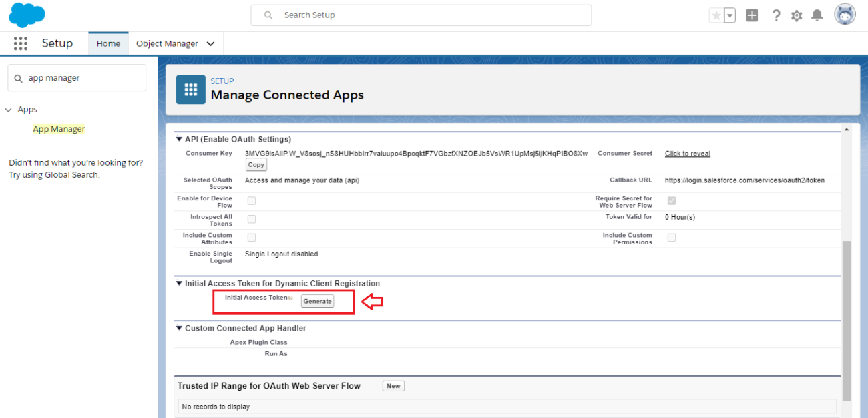Click the notifications bell icon

(816, 14)
